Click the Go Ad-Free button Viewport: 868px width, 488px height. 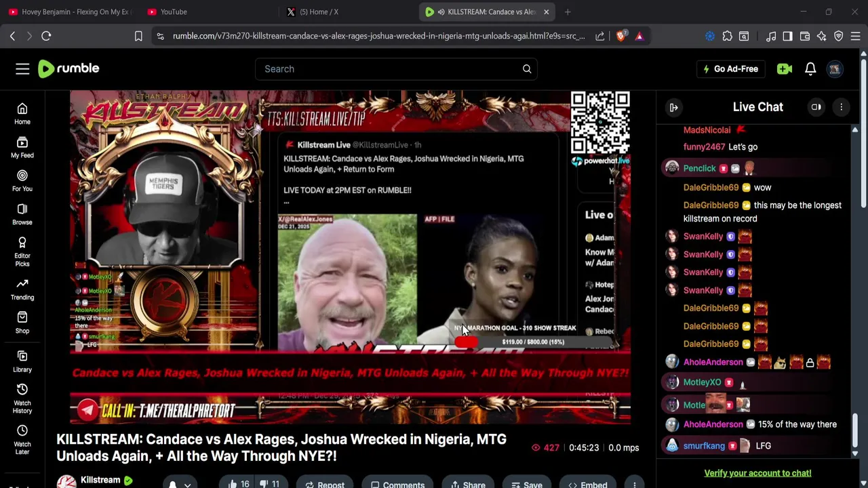pyautogui.click(x=731, y=68)
